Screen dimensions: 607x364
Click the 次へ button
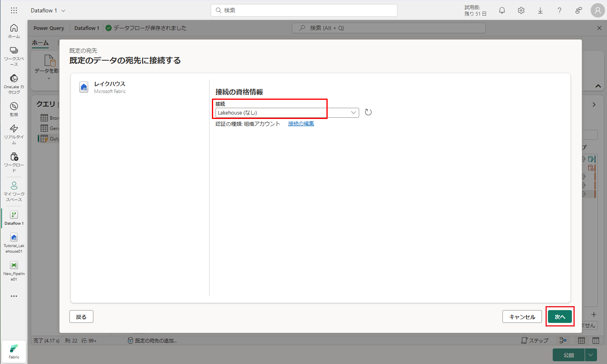point(560,317)
